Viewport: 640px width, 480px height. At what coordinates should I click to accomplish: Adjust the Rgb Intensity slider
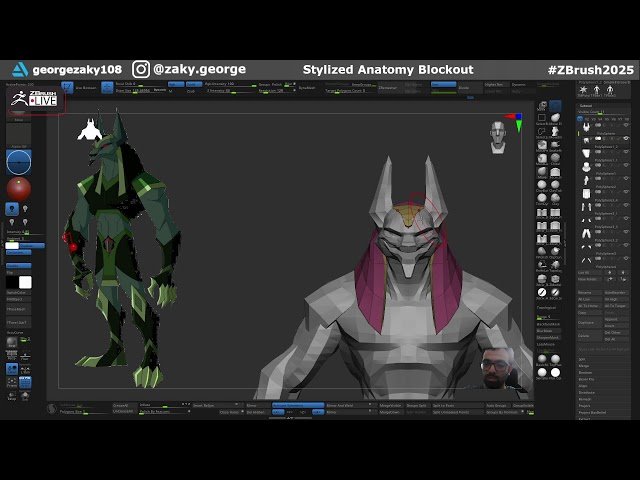pos(230,84)
